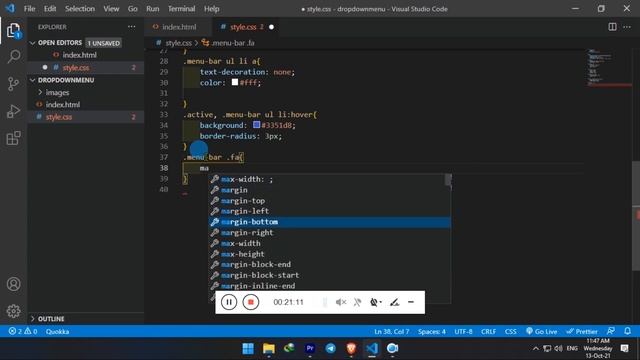The height and width of the screenshot is (360, 640).
Task: Open File Explorer from taskbar
Action: click(269, 349)
